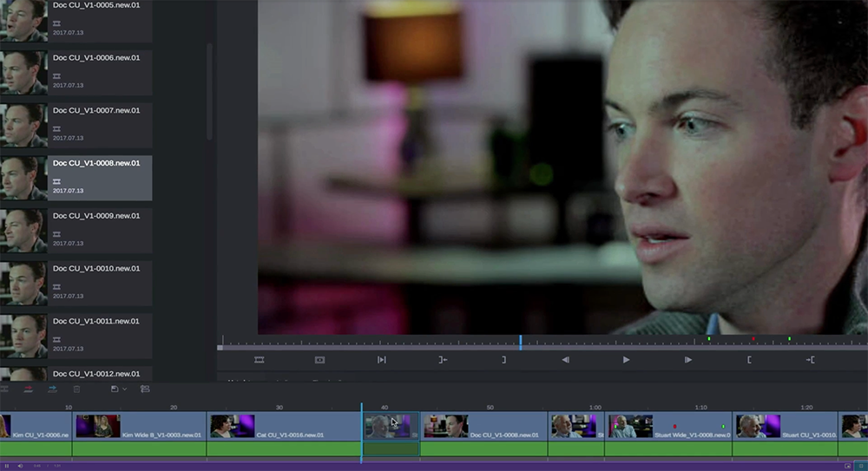
Task: Click the first green marker on Stuart Wide clip
Action: tap(616, 427)
